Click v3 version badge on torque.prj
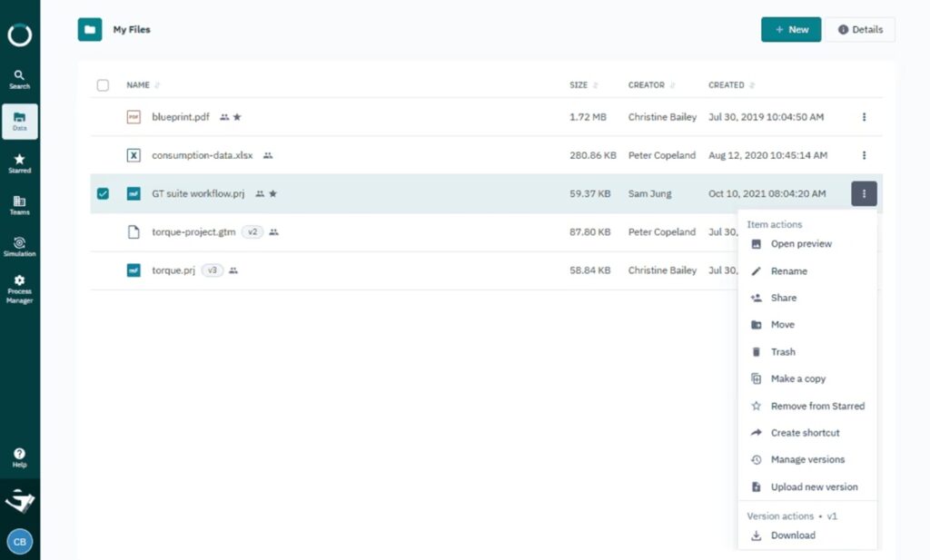Viewport: 930px width, 560px height. tap(213, 270)
